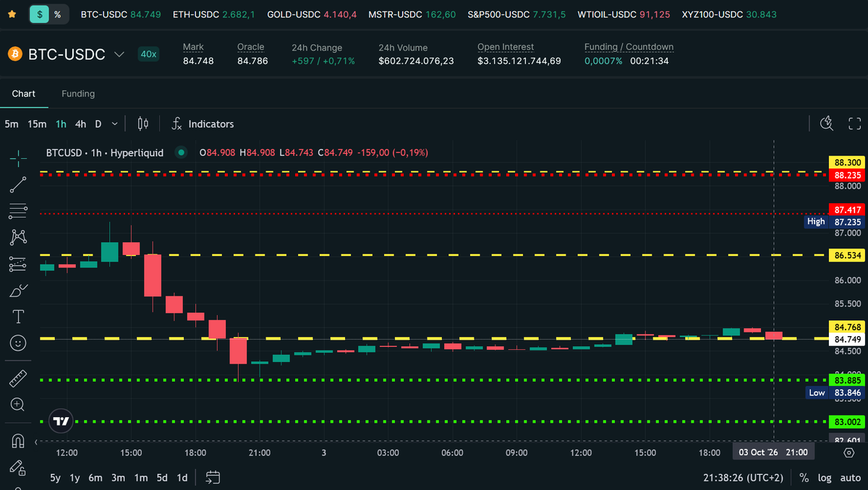This screenshot has height=490, width=868.
Task: Open the Indicators fx icon
Action: (176, 124)
